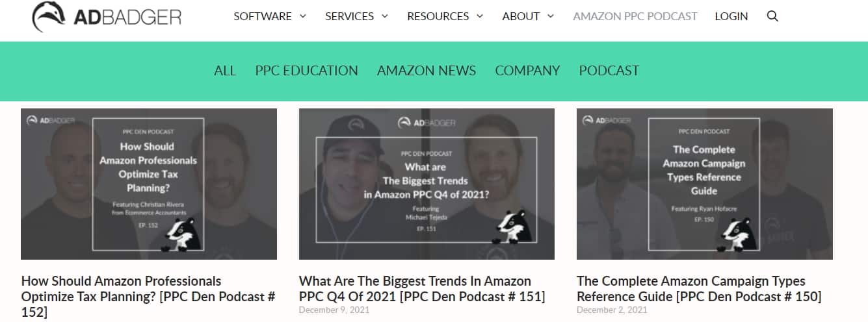Viewport: 868px width, 322px height.
Task: Open the Tax Planning episode thumbnail
Action: point(149,184)
